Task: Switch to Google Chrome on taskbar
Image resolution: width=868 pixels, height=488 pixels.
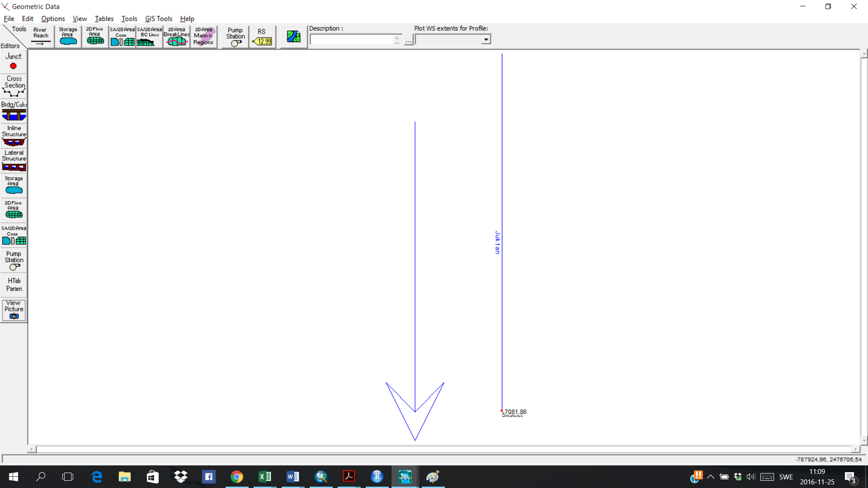Action: [x=237, y=477]
